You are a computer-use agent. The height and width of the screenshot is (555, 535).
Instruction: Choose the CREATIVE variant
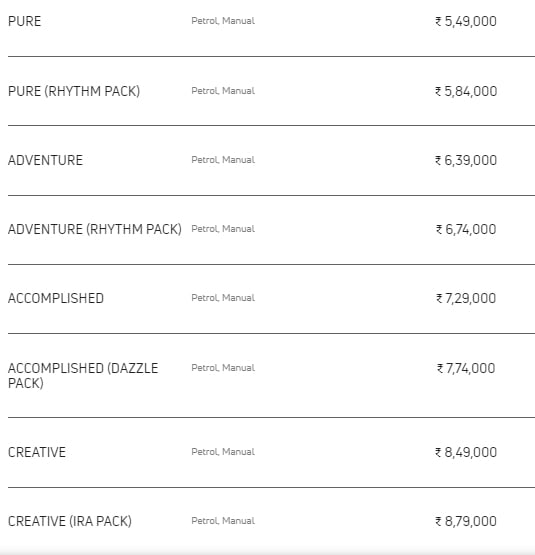click(x=37, y=452)
